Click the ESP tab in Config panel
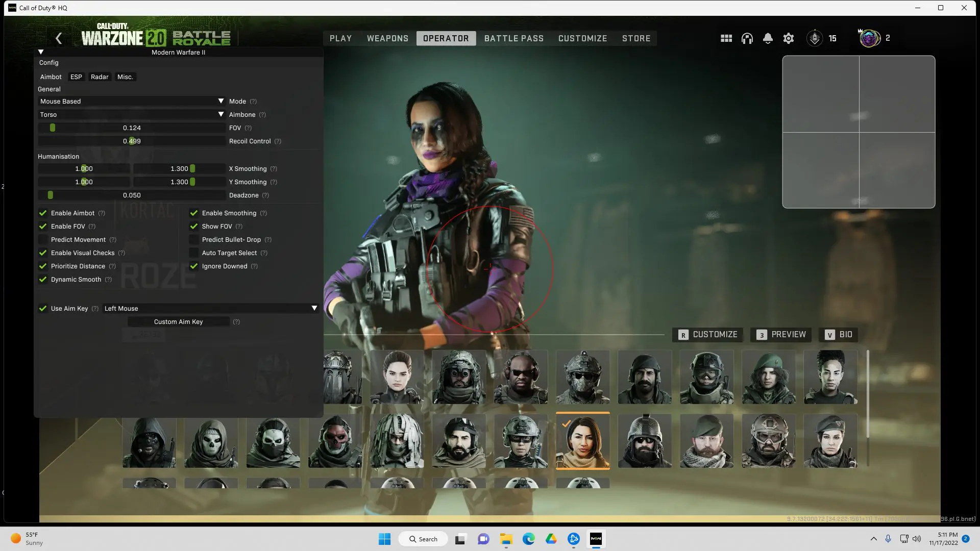 [x=76, y=77]
